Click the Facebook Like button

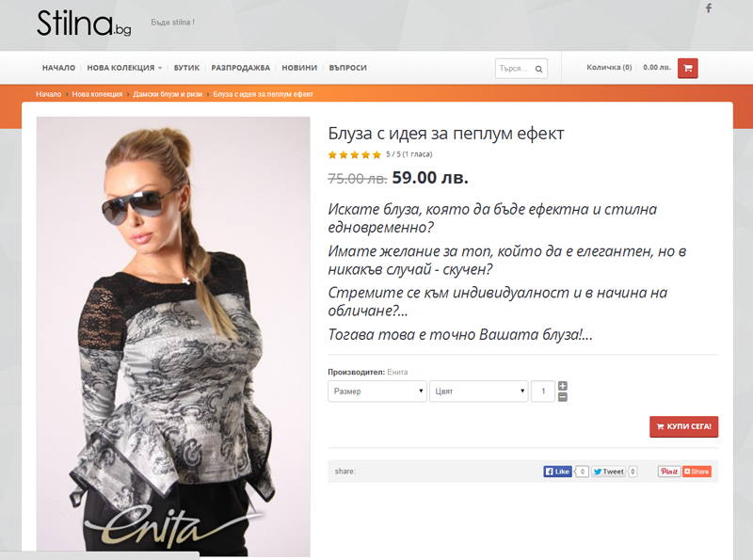(x=557, y=472)
